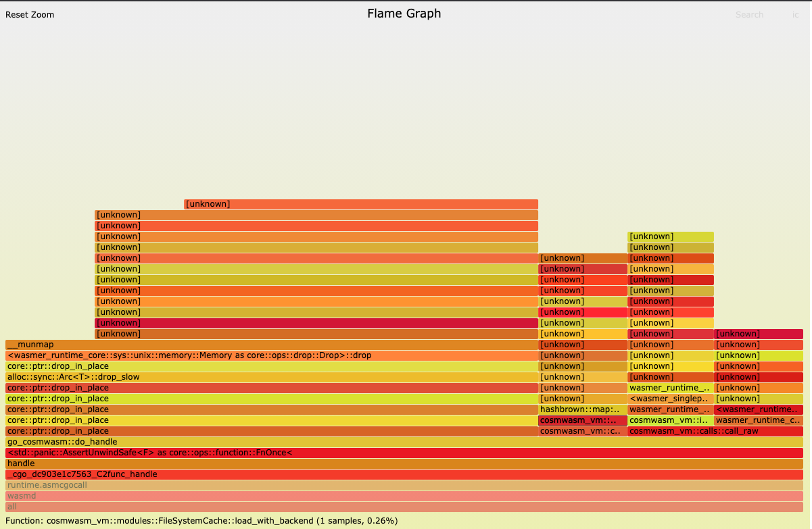The image size is (812, 529).
Task: Select the cosmwasm_vm::calls::call_raw frame
Action: (715, 431)
